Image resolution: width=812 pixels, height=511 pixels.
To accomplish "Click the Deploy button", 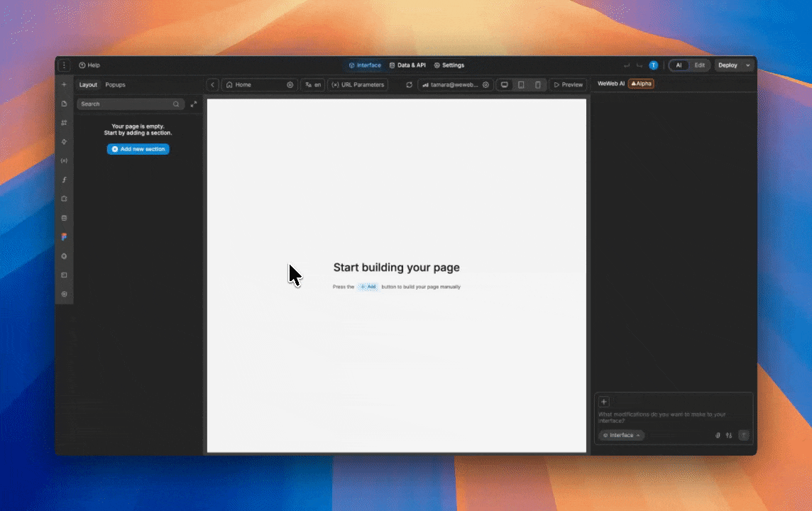I will coord(728,65).
